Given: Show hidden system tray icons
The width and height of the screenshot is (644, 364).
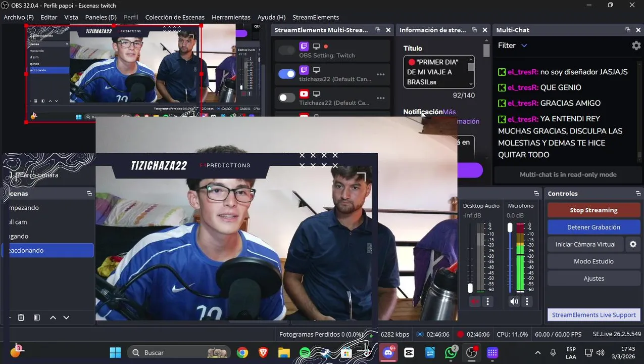Looking at the screenshot, I should [x=537, y=352].
